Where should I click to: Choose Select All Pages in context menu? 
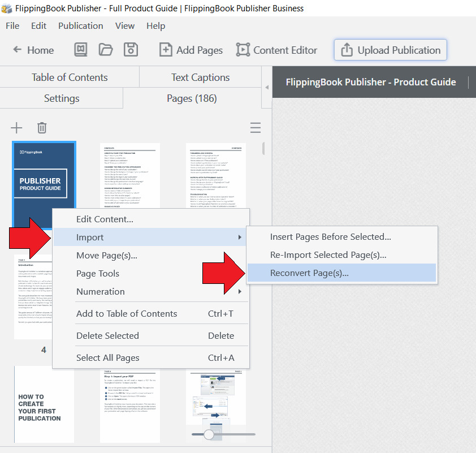click(x=151, y=357)
